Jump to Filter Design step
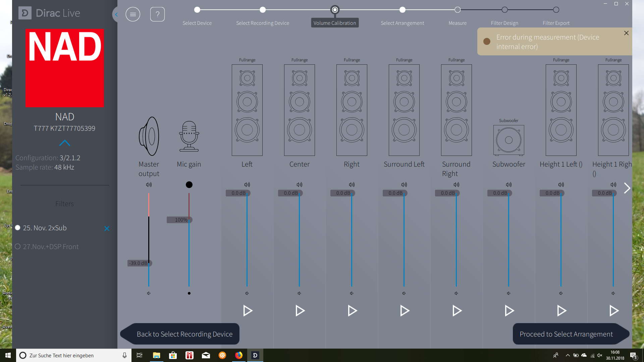 504,10
